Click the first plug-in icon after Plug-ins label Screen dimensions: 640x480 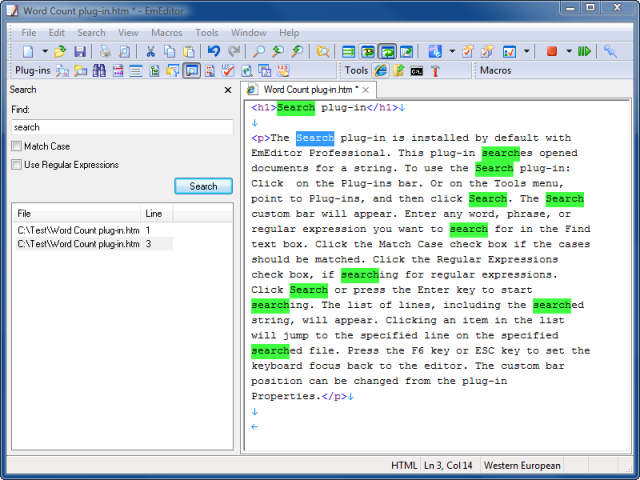62,71
